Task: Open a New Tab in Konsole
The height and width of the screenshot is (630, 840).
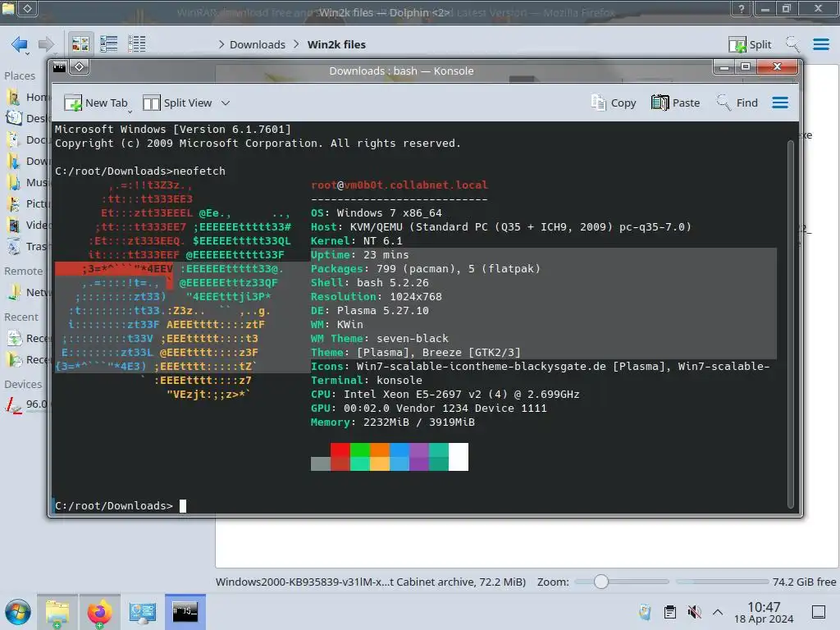Action: pos(96,103)
